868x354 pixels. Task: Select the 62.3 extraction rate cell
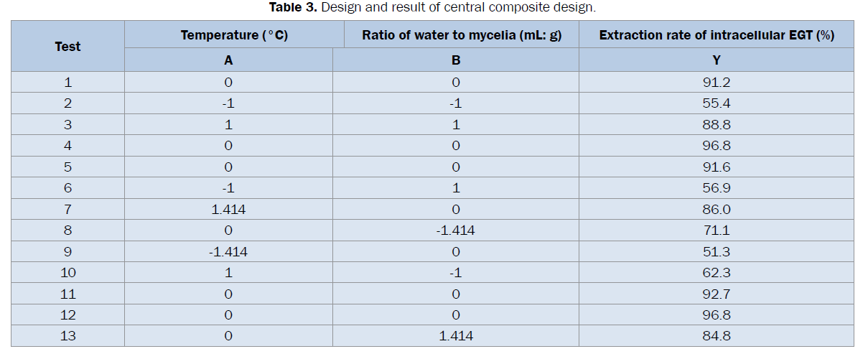point(716,273)
